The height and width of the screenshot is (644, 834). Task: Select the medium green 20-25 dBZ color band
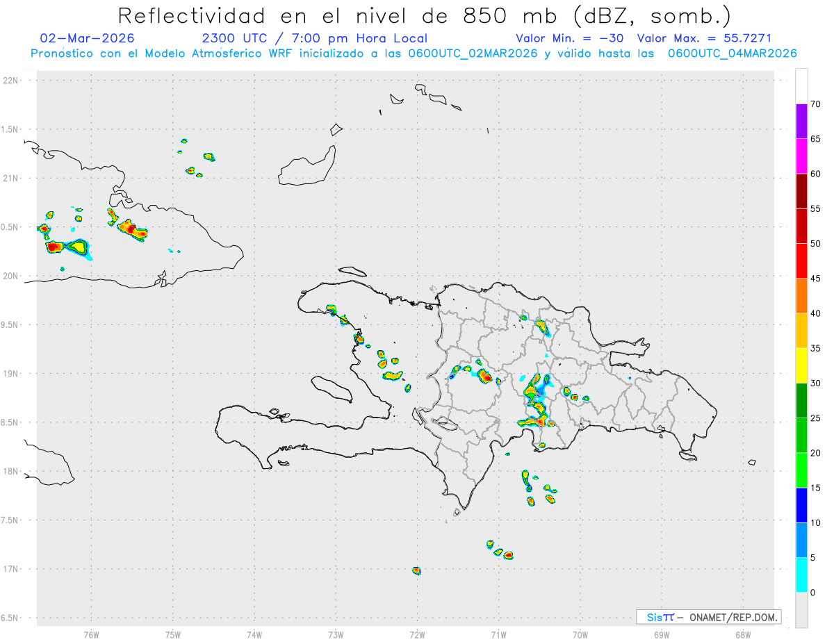(x=801, y=435)
